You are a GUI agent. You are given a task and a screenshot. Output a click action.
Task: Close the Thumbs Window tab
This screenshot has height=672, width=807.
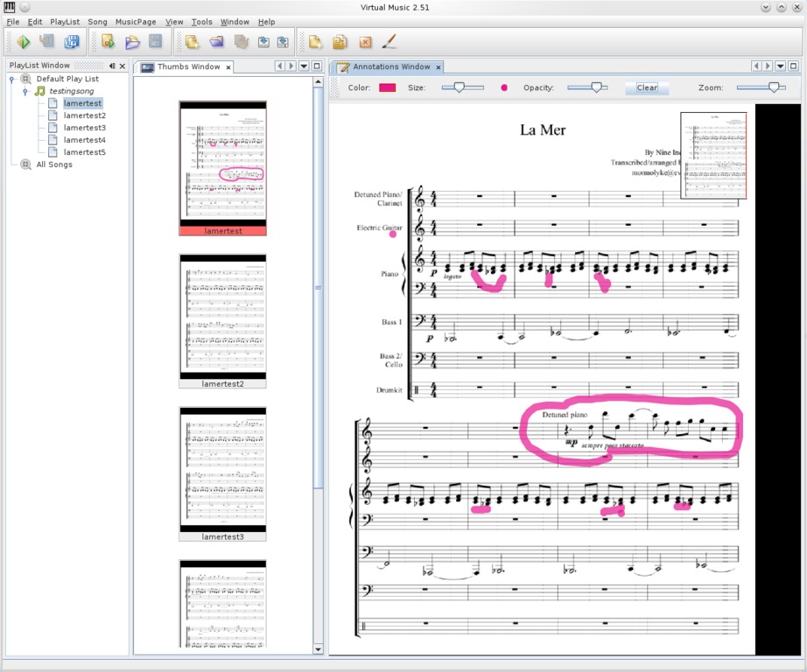[x=229, y=67]
